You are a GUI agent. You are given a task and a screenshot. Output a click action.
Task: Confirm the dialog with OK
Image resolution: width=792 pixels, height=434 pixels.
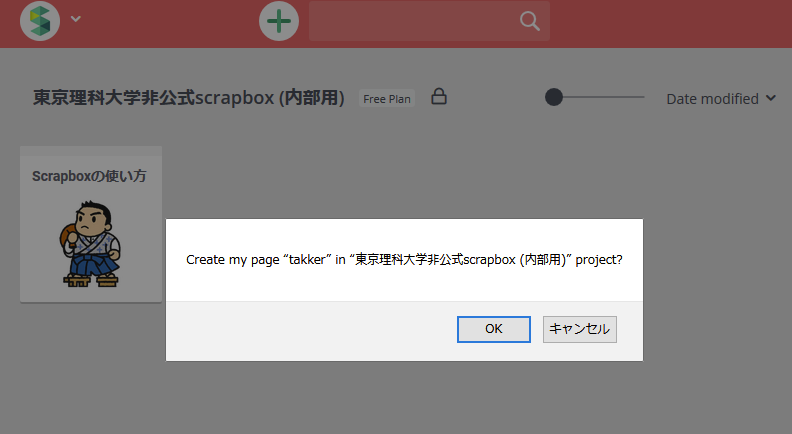493,329
